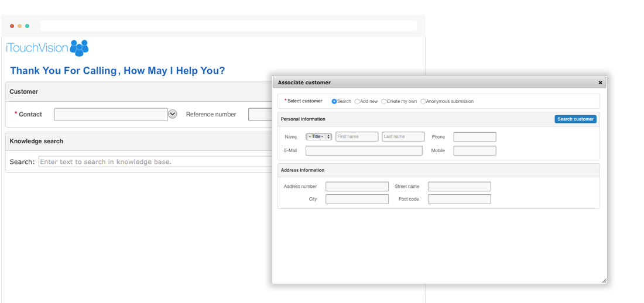Click into the Phone input field
This screenshot has width=644, height=303.
(475, 137)
